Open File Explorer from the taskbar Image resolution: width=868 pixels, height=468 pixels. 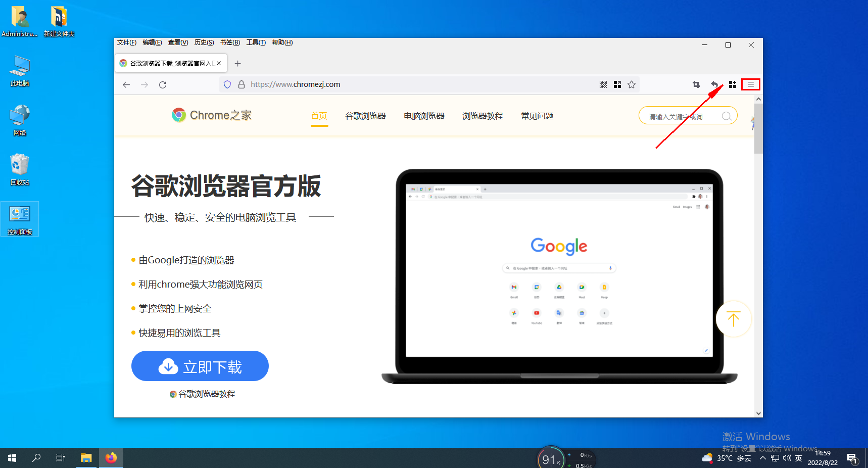86,458
